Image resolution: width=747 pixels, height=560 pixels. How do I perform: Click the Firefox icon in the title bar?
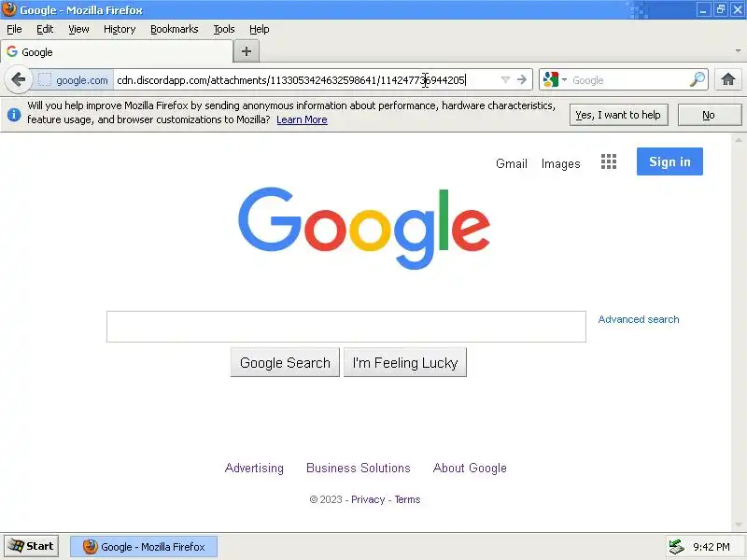(9, 9)
